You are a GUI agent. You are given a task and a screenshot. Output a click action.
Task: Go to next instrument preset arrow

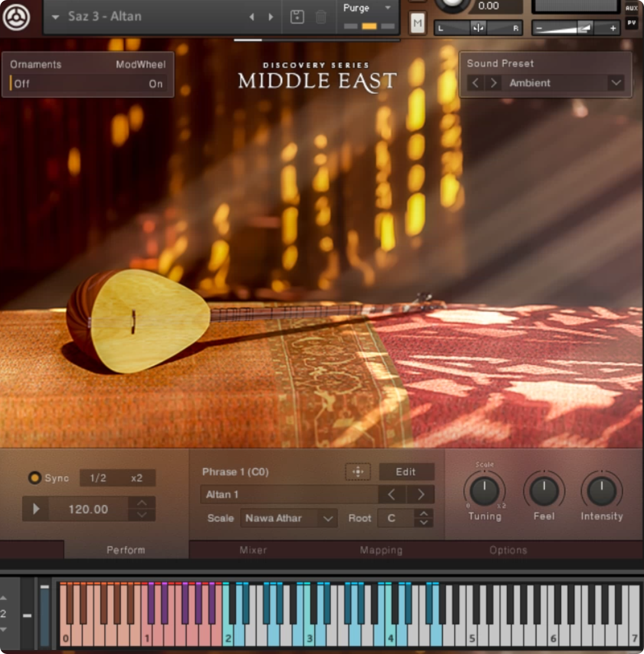coord(271,17)
